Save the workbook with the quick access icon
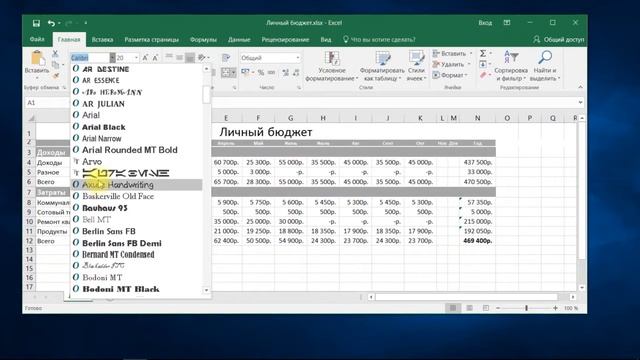The height and width of the screenshot is (360, 640). coord(36,23)
